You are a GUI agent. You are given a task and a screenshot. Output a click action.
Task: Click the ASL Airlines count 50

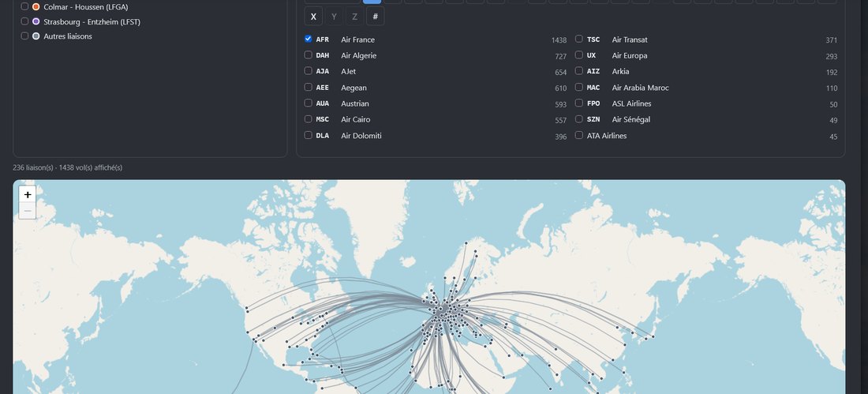pyautogui.click(x=834, y=105)
